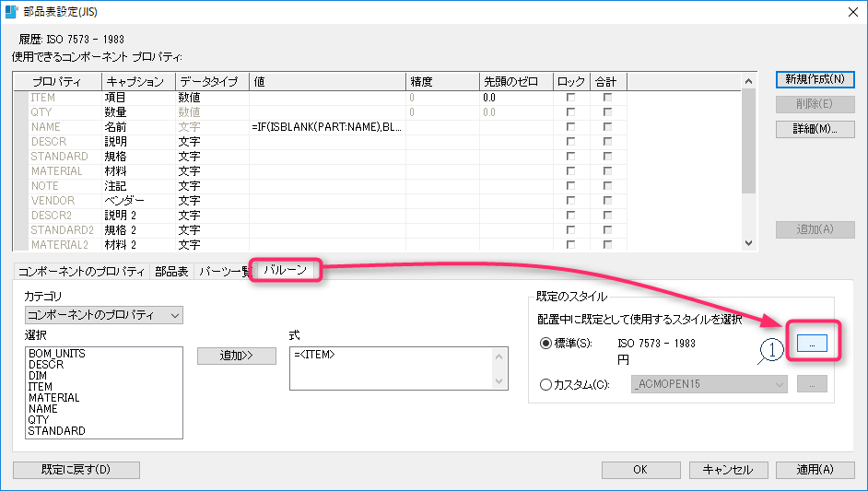Close the 部品表設定 dialog
The height and width of the screenshot is (491, 868).
853,12
